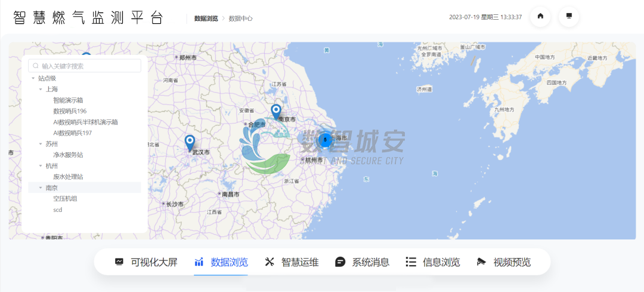Screen dimensions: 644x292
Task: Click the home icon button
Action: coord(540,16)
